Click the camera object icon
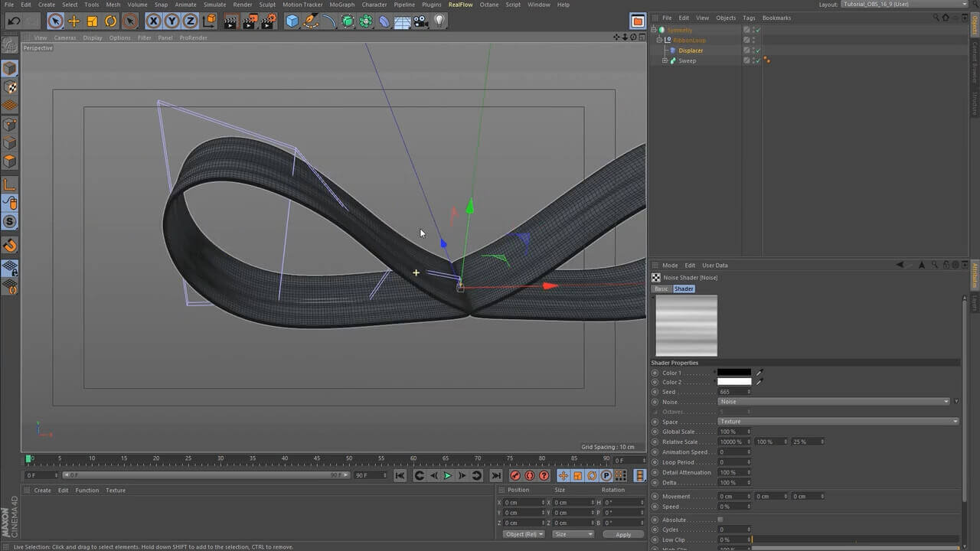 420,21
